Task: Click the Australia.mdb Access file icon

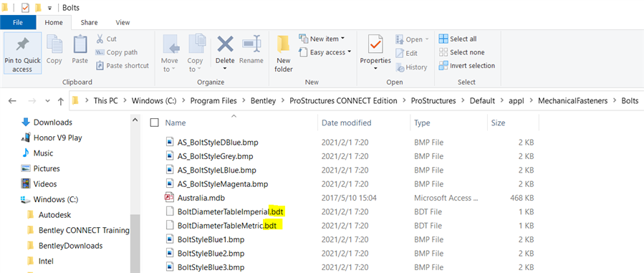Action: pos(170,198)
